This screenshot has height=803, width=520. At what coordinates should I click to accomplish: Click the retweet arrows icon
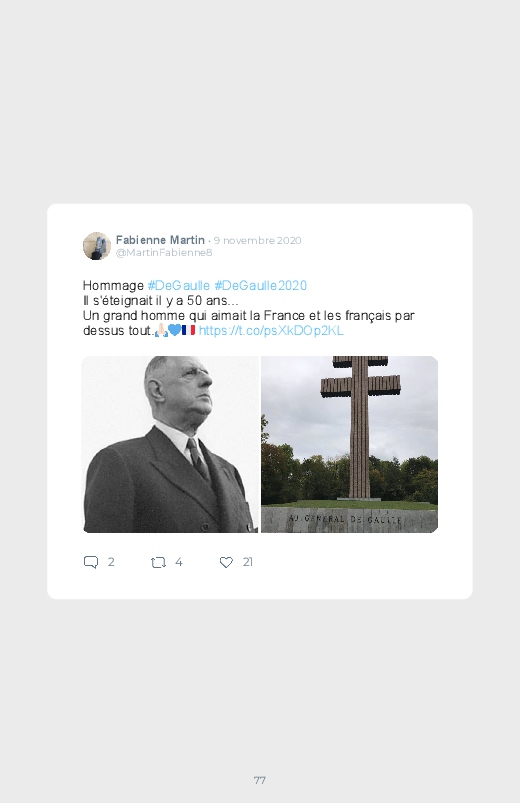[x=158, y=563]
